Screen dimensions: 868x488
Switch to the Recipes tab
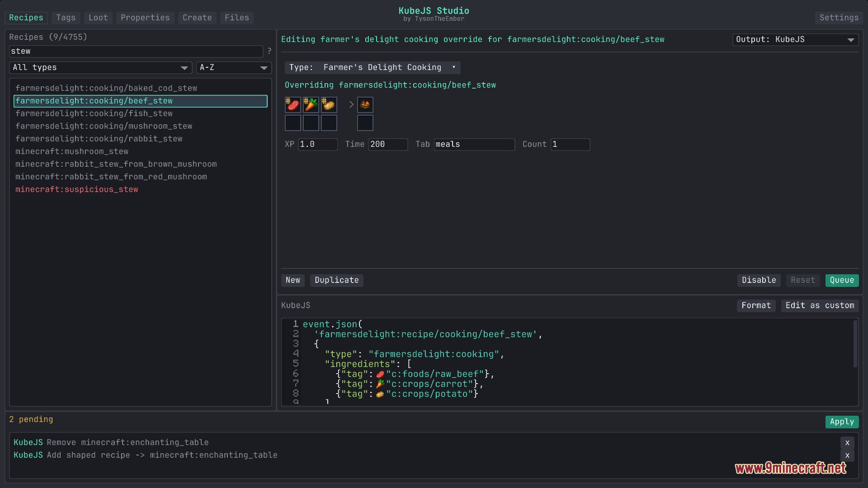click(x=26, y=18)
